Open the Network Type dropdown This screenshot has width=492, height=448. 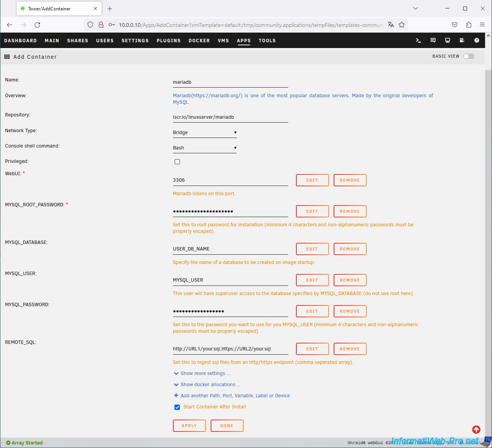pyautogui.click(x=204, y=133)
